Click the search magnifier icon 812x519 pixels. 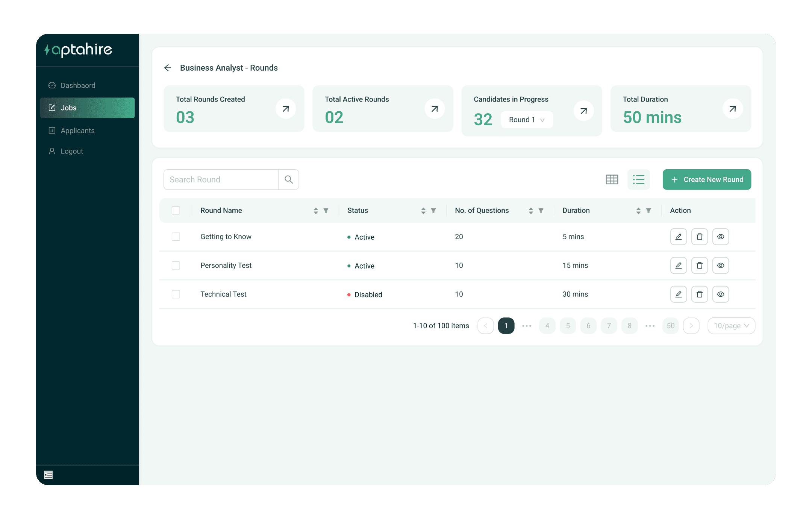[288, 179]
